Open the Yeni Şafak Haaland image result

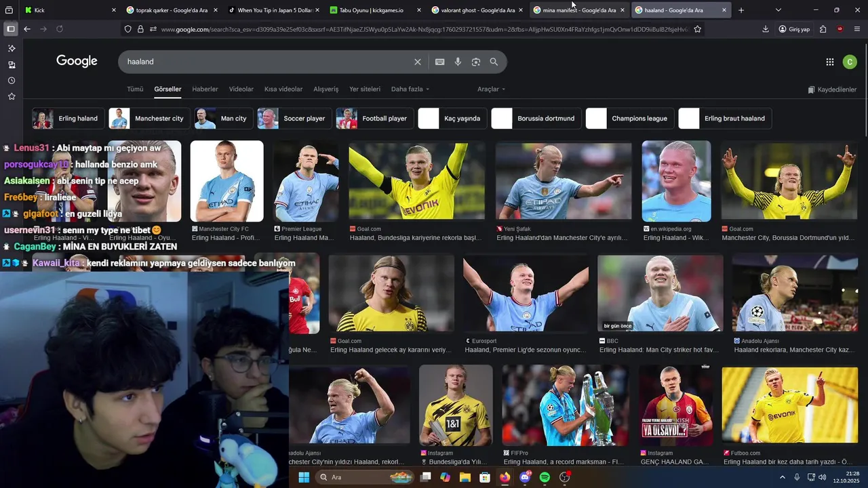click(564, 180)
